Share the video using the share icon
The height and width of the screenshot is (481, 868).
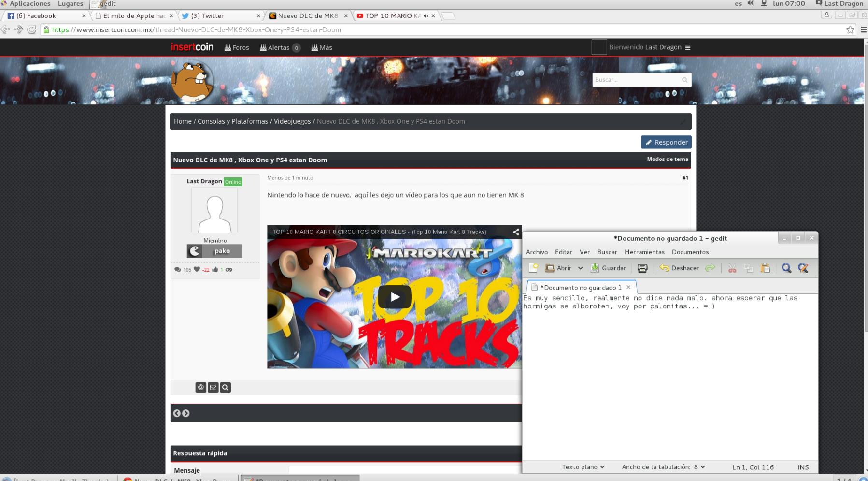[516, 232]
